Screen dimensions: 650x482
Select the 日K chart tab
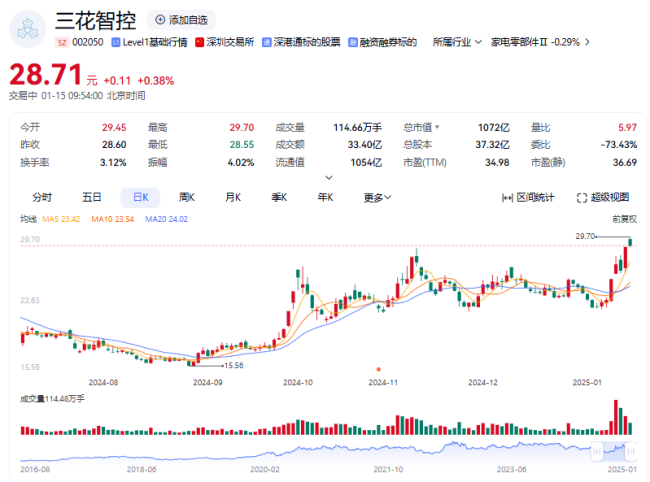point(141,197)
